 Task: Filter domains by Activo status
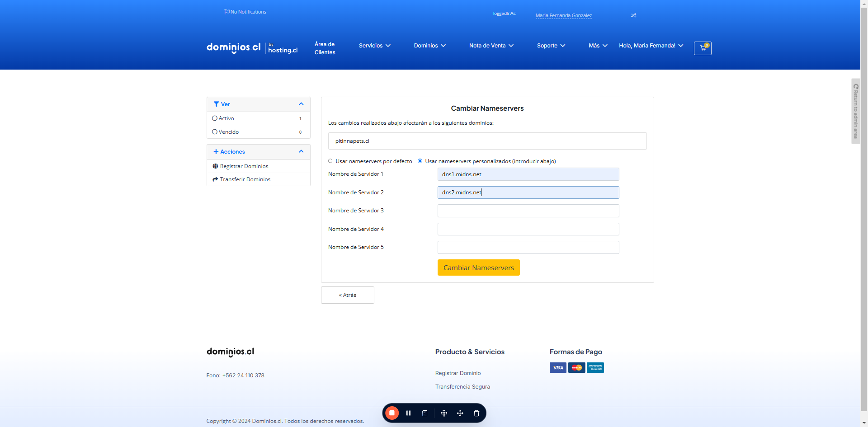tap(258, 118)
